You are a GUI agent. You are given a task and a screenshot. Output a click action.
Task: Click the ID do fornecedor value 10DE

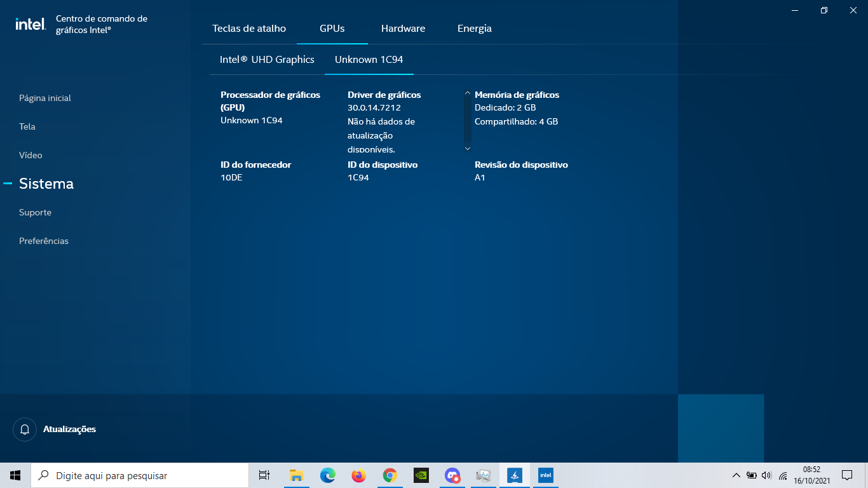tap(231, 178)
